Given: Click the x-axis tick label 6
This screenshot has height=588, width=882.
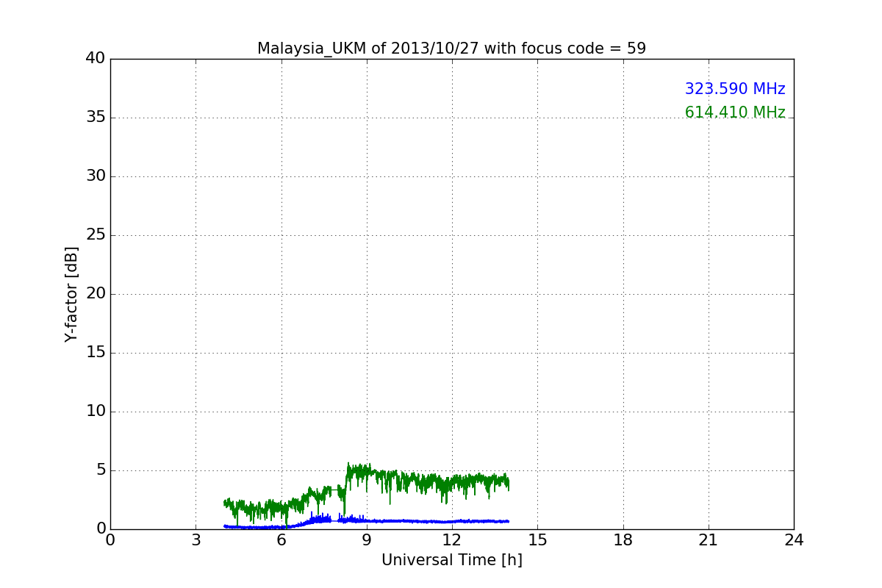Looking at the screenshot, I should pos(281,540).
